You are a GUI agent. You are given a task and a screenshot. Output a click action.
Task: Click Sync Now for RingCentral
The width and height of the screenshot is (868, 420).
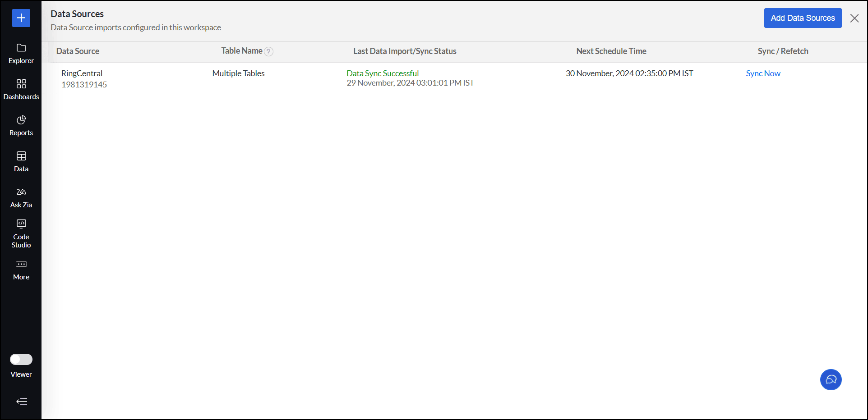(x=762, y=73)
